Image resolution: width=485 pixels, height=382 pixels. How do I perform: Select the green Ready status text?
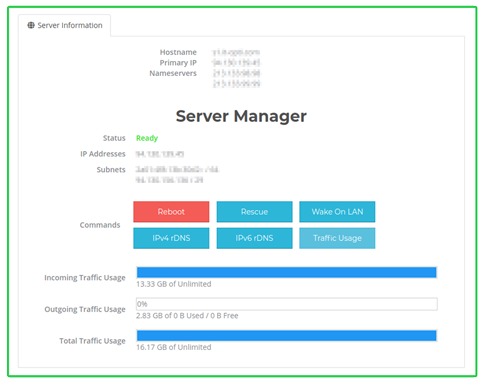click(x=147, y=138)
